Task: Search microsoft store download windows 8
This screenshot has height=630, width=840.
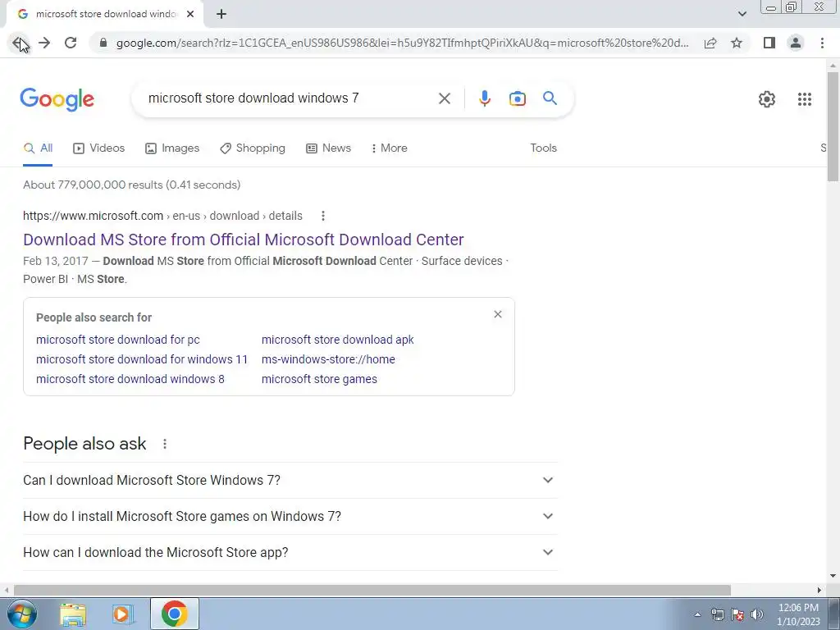Action: tap(130, 379)
